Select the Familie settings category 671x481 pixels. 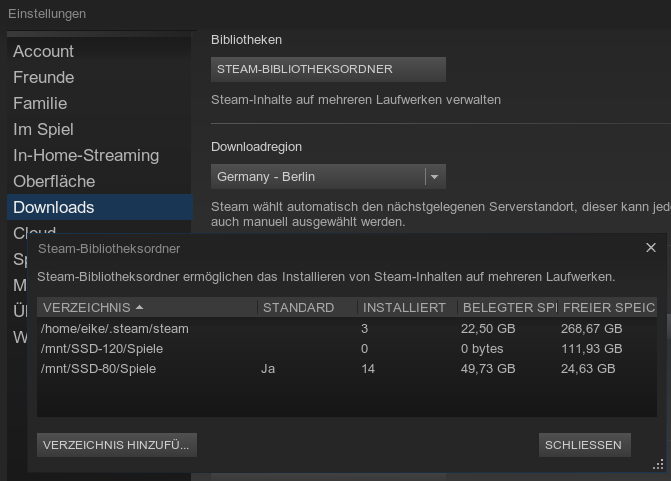40,103
